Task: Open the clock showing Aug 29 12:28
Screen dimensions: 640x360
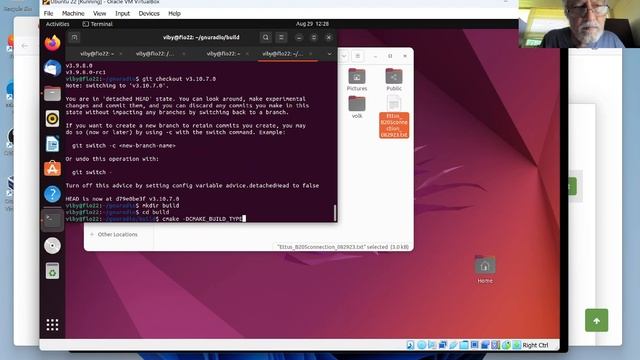Action: coord(312,24)
